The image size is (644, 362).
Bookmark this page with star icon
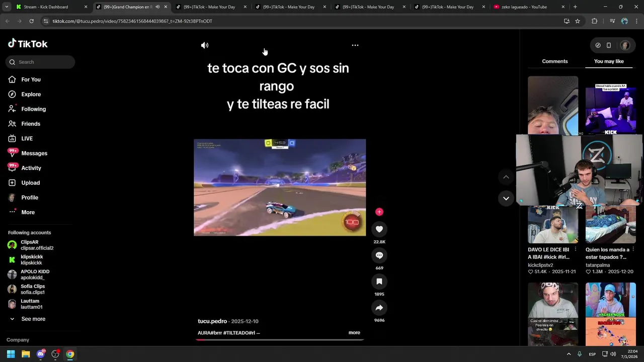[578, 21]
